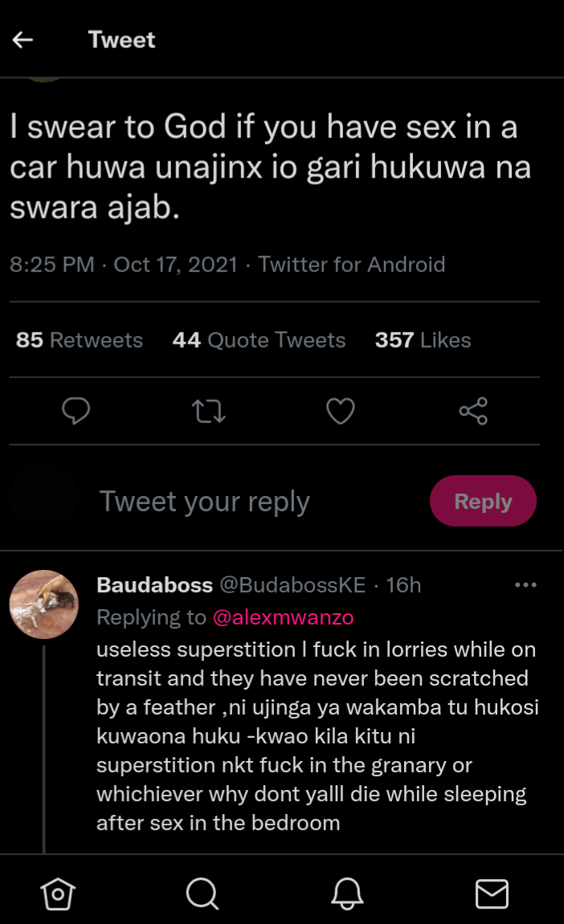Focus the 'Tweet your reply' field

click(x=205, y=502)
